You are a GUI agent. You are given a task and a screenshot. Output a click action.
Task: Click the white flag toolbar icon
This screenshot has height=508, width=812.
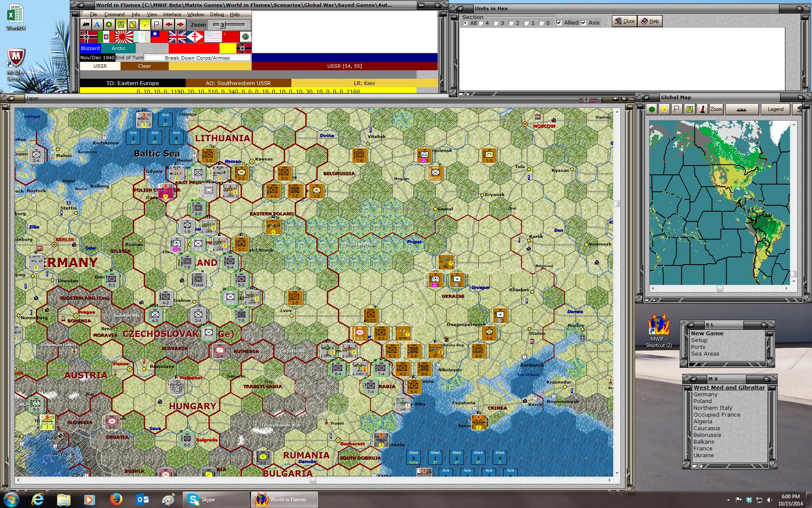click(x=156, y=25)
